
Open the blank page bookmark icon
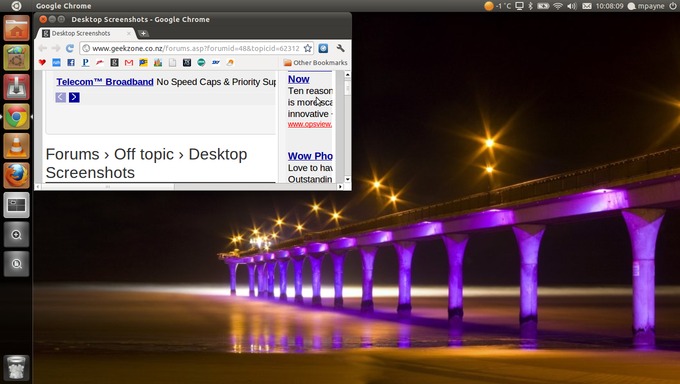click(x=173, y=62)
